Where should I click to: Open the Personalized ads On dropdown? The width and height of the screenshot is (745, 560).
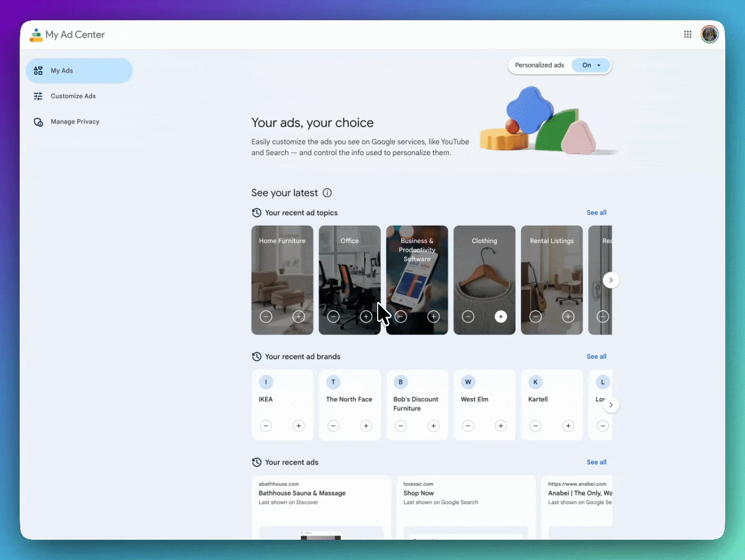pos(591,65)
